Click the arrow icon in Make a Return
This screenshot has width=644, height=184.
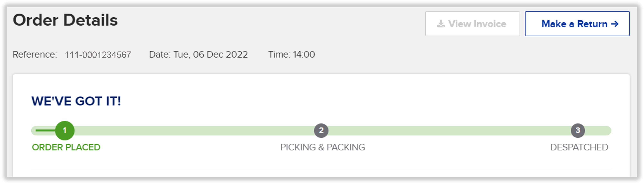(x=614, y=24)
